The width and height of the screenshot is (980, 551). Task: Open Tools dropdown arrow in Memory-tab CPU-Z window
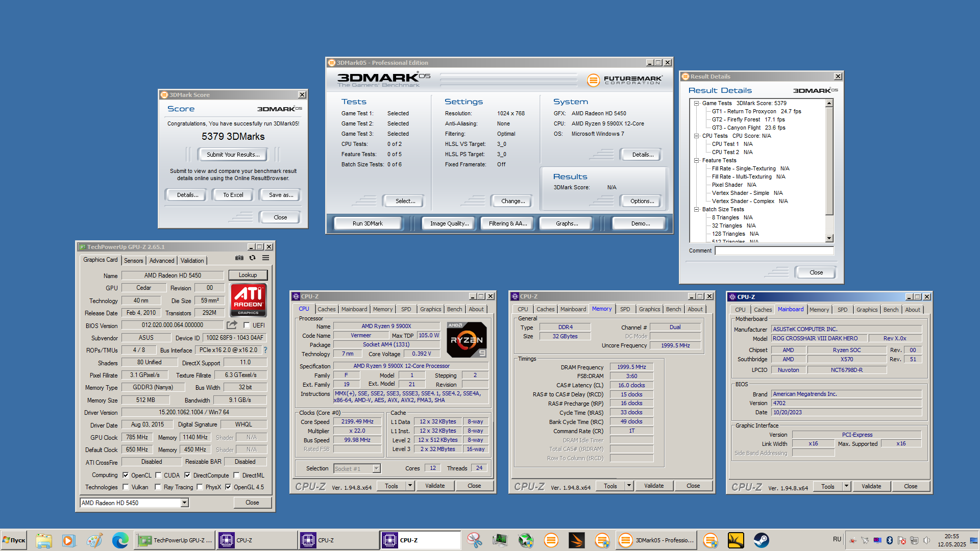(x=629, y=486)
